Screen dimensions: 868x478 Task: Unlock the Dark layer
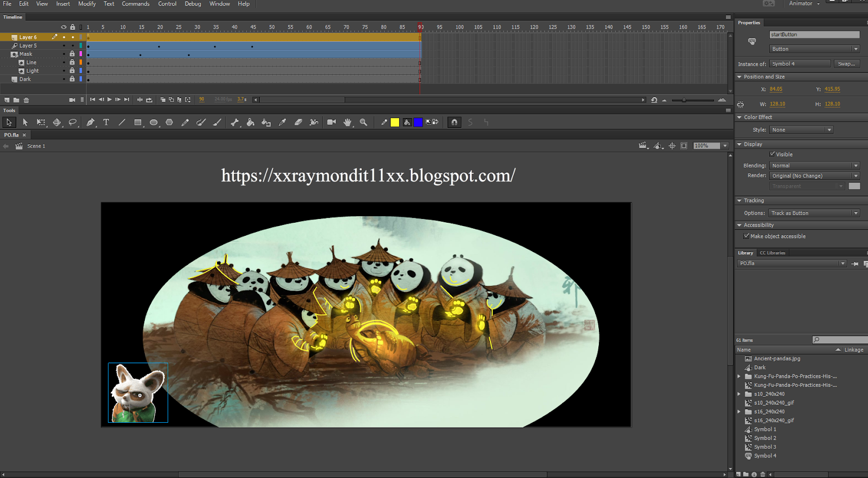click(x=72, y=79)
